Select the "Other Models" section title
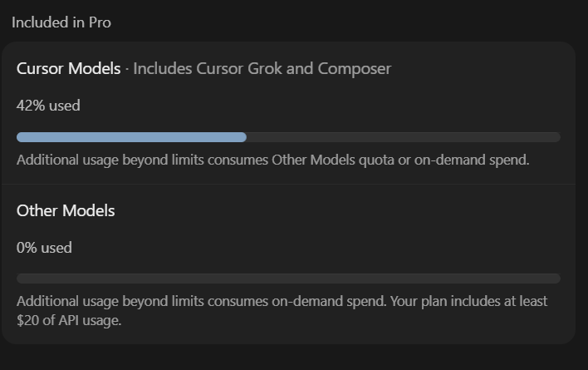Image resolution: width=588 pixels, height=370 pixels. [x=66, y=210]
